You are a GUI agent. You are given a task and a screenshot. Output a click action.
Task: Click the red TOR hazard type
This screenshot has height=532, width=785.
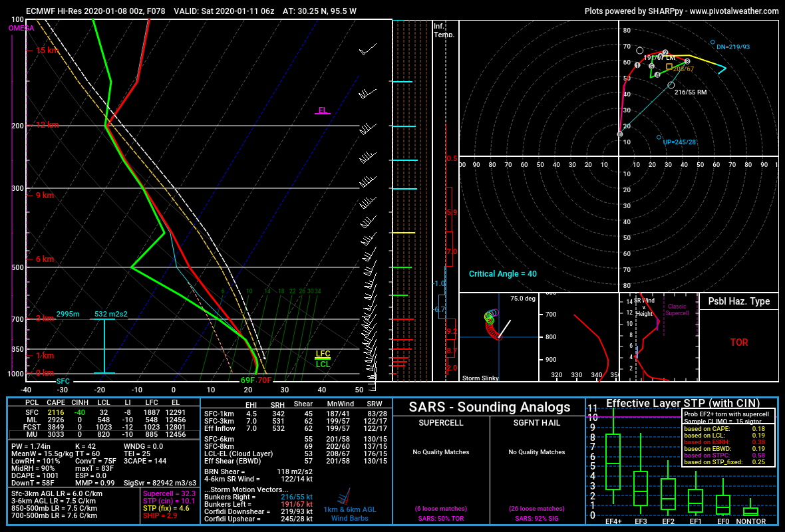pos(739,342)
